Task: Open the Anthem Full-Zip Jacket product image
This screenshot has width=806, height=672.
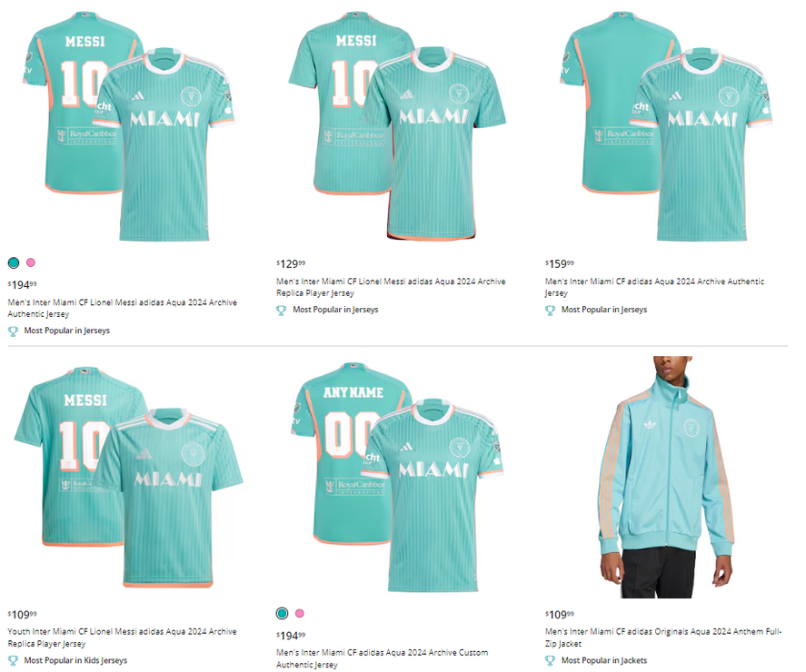Action: click(666, 478)
